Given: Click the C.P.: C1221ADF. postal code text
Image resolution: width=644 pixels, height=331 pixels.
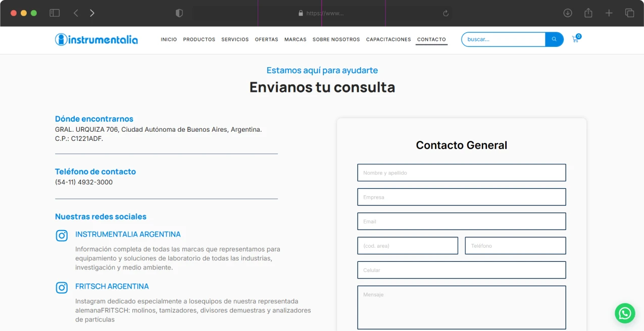Looking at the screenshot, I should 79,138.
